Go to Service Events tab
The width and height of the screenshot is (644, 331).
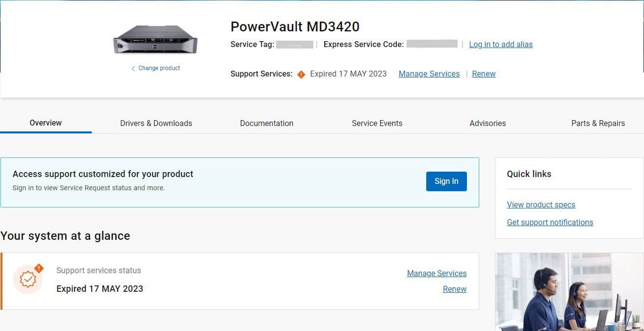click(x=377, y=123)
